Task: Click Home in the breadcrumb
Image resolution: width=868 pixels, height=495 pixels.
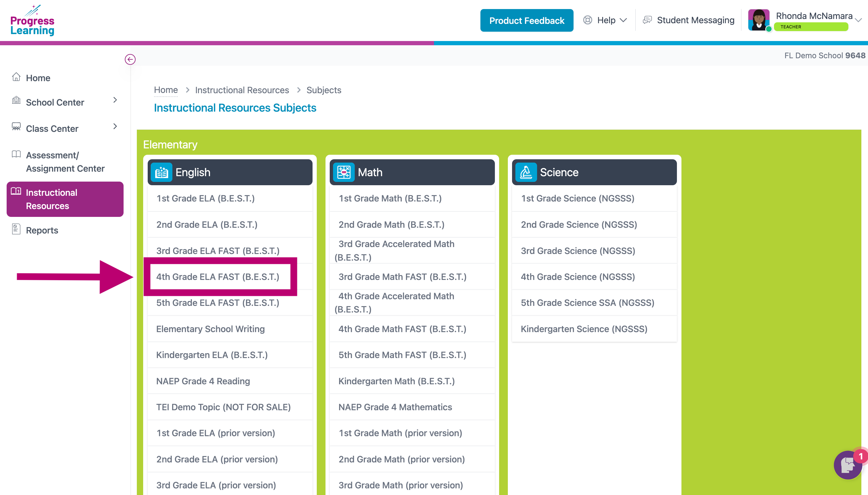Action: tap(166, 90)
